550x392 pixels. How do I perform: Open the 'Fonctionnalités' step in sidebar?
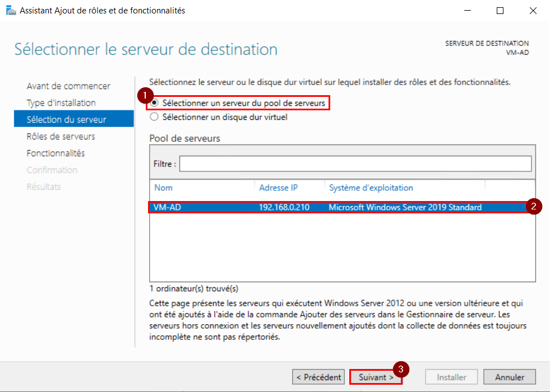click(x=56, y=153)
